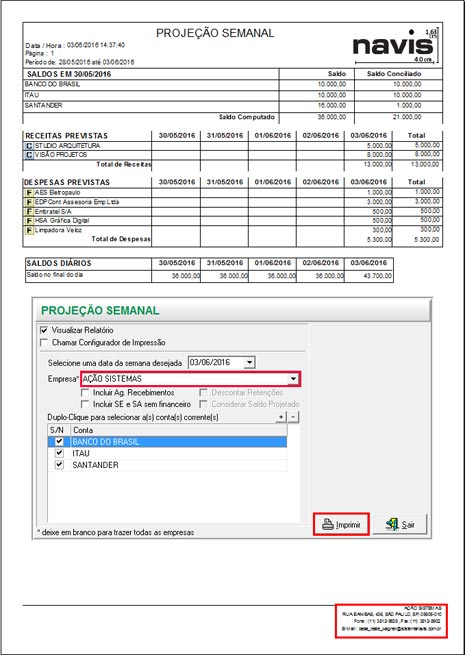The width and height of the screenshot is (466, 657).
Task: Click the Saldo Computado label
Action: point(246,117)
